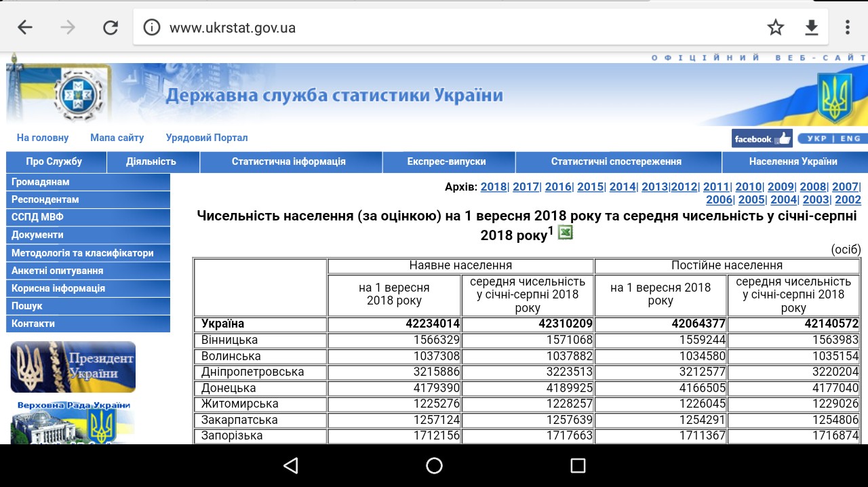Open the browser three-dot menu
Image resolution: width=868 pixels, height=487 pixels.
pyautogui.click(x=848, y=27)
